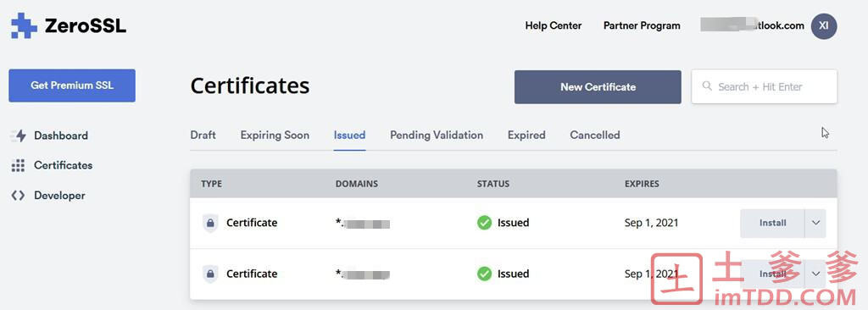Click the Get Premium SSL button
The height and width of the screenshot is (310, 868).
coord(72,86)
